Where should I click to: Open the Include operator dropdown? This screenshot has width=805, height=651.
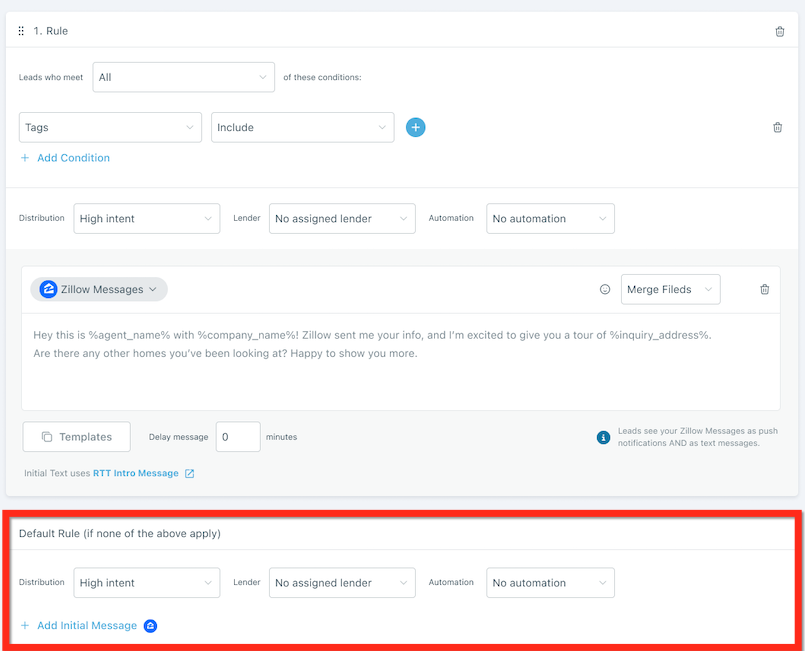pos(302,128)
